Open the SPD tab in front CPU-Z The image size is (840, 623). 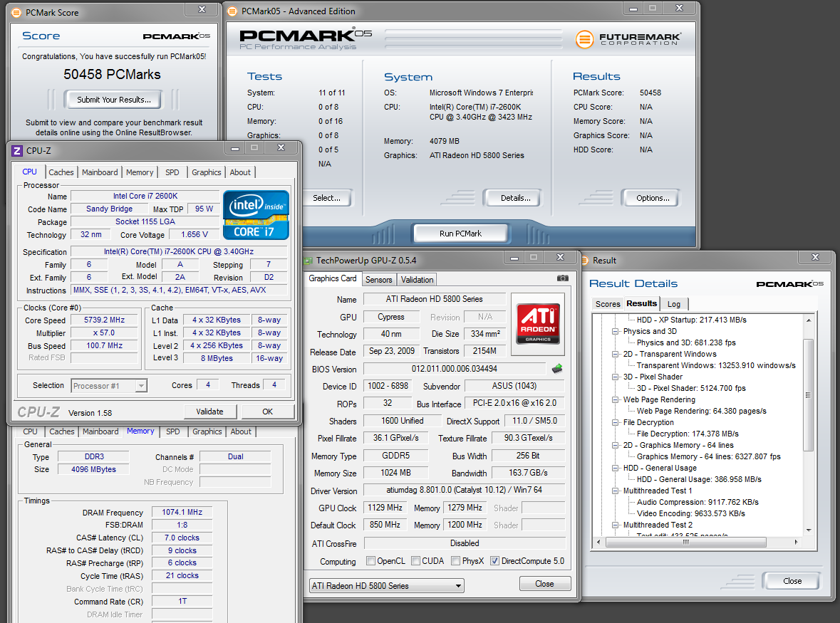coord(172,172)
